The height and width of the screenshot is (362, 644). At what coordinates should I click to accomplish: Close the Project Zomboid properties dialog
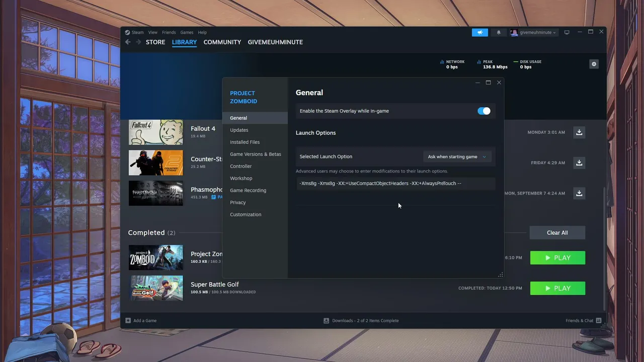[499, 82]
